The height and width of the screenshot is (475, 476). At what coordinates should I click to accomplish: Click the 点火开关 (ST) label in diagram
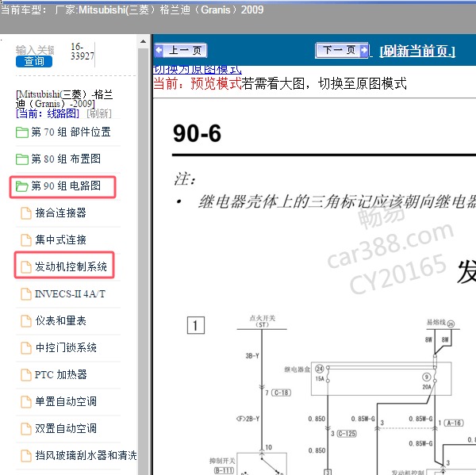coord(263,321)
